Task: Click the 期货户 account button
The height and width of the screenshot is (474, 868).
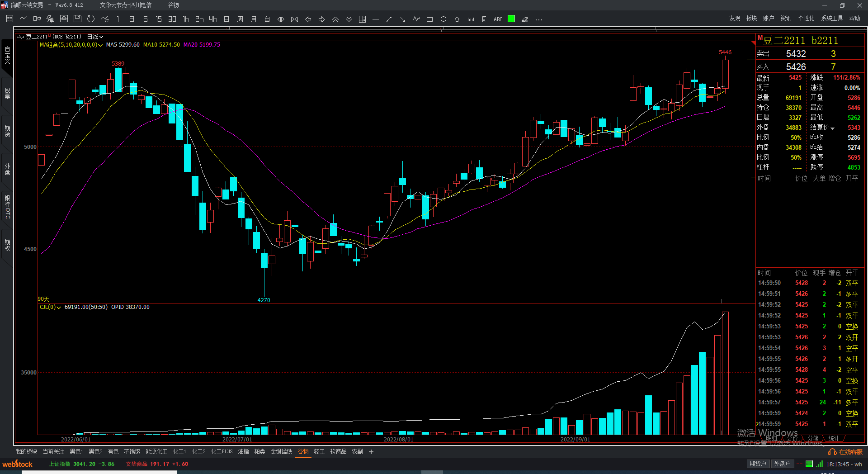Action: click(758, 464)
